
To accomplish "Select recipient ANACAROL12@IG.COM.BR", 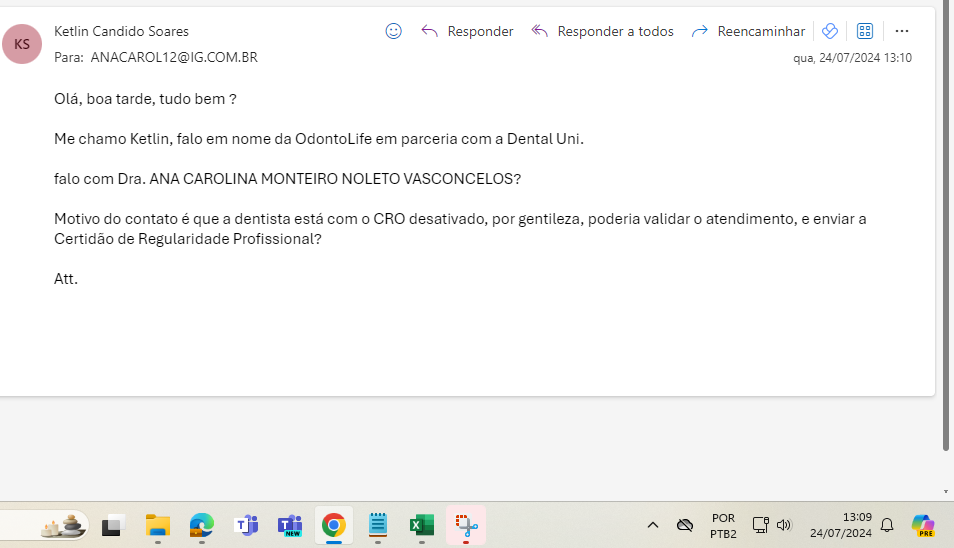I will (x=174, y=57).
